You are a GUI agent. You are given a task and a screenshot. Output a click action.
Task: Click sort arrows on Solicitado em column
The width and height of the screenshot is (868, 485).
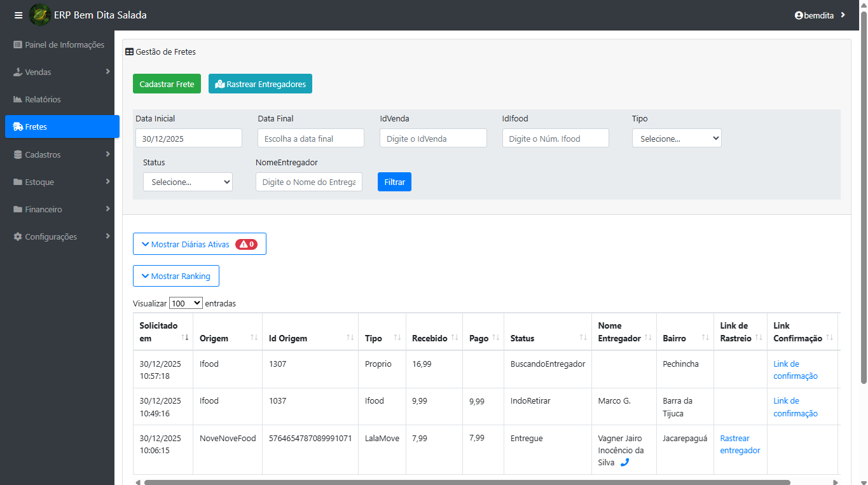(185, 338)
